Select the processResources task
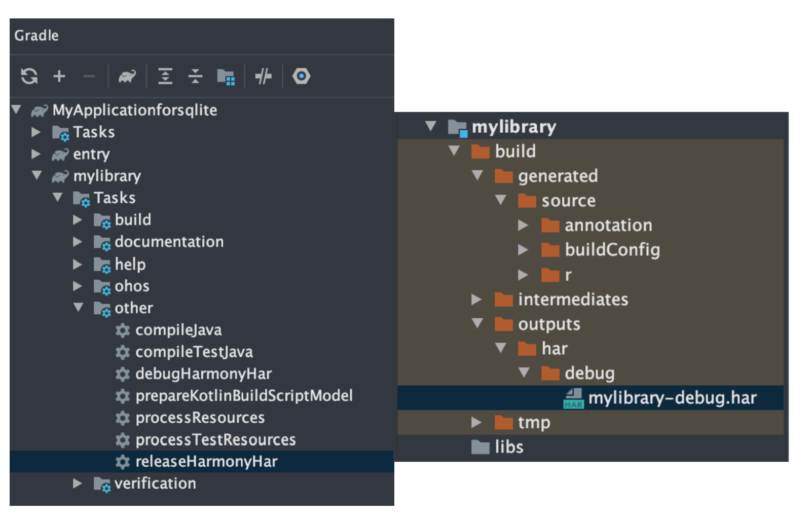This screenshot has width=812, height=520. coord(200,418)
